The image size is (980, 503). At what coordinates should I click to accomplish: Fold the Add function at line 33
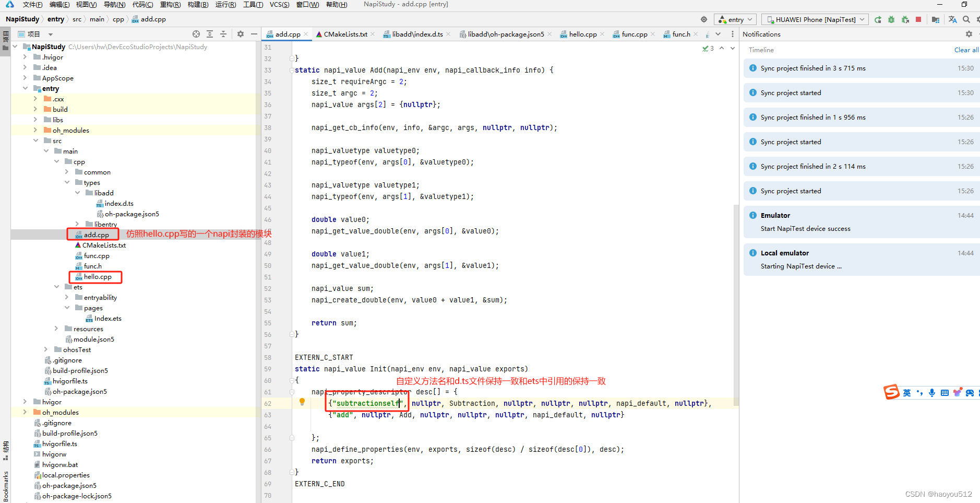(292, 70)
